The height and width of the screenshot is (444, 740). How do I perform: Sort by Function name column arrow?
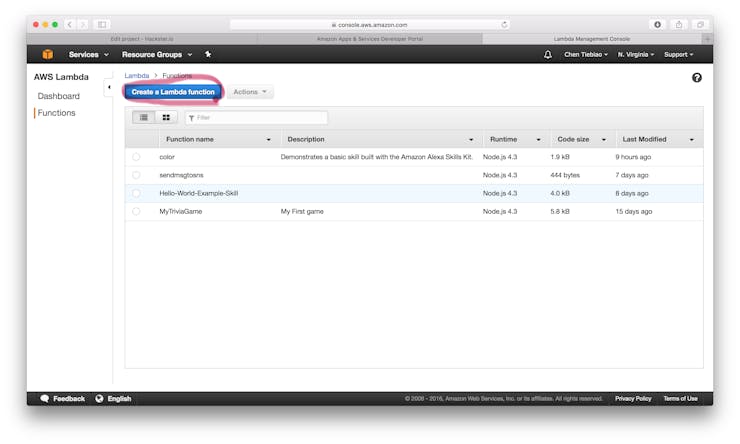[x=269, y=140]
